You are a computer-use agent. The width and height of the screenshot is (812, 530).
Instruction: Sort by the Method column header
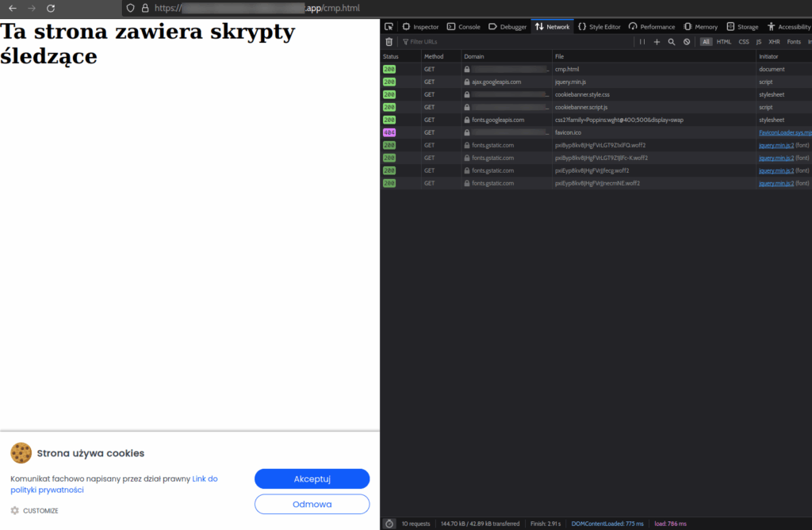pos(441,56)
